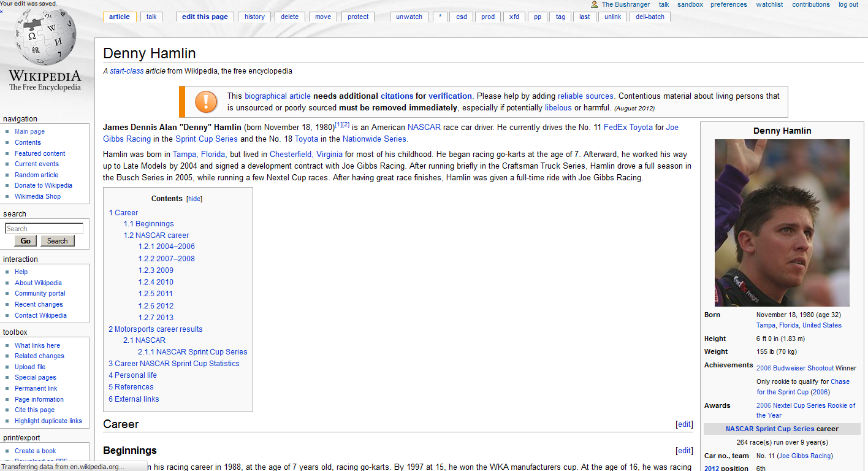Jump to '1.2 NASCAR career' contents entry
Screen dimensions: 868x471
[156, 235]
